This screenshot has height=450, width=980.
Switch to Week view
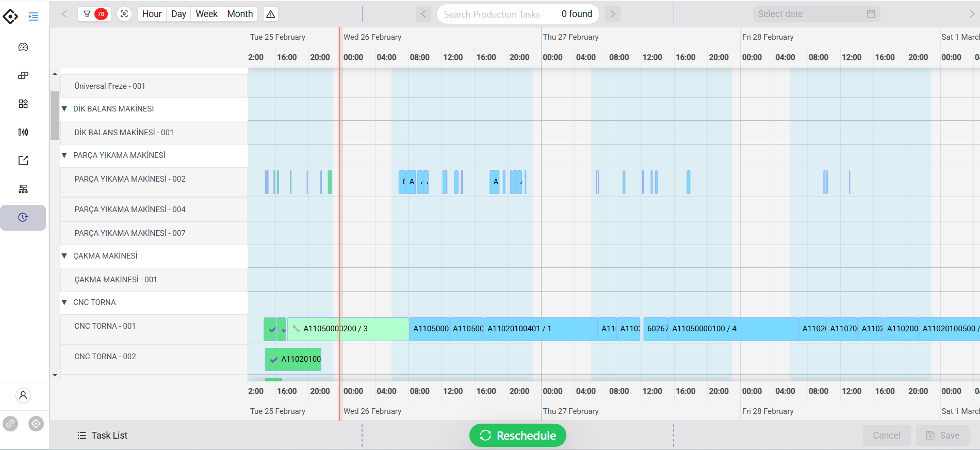tap(206, 14)
